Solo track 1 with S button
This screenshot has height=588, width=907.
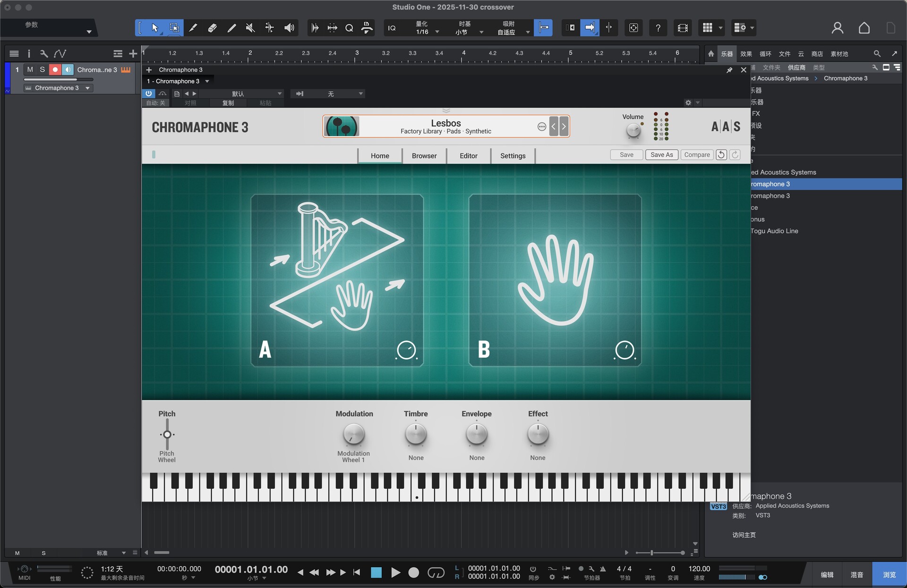click(42, 69)
